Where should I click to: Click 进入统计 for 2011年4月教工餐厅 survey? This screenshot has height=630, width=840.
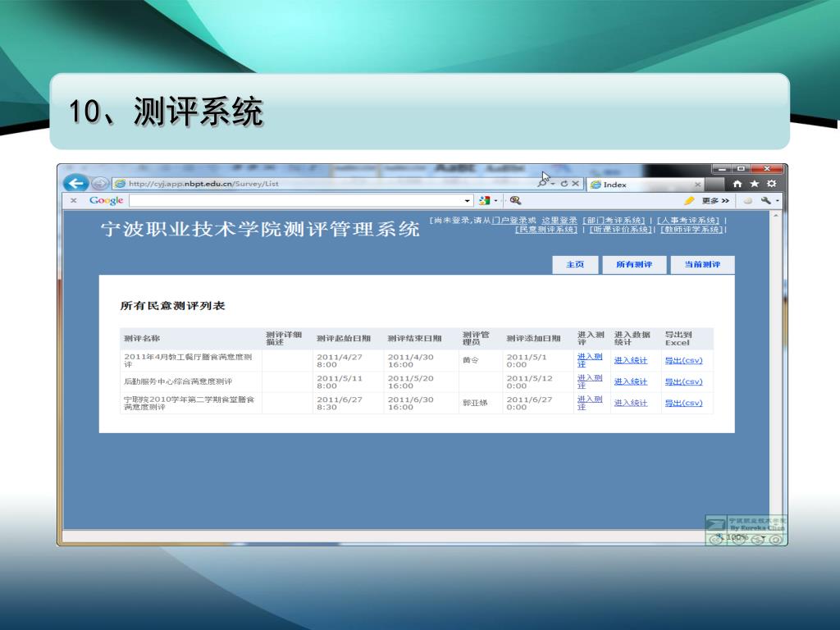(x=631, y=361)
